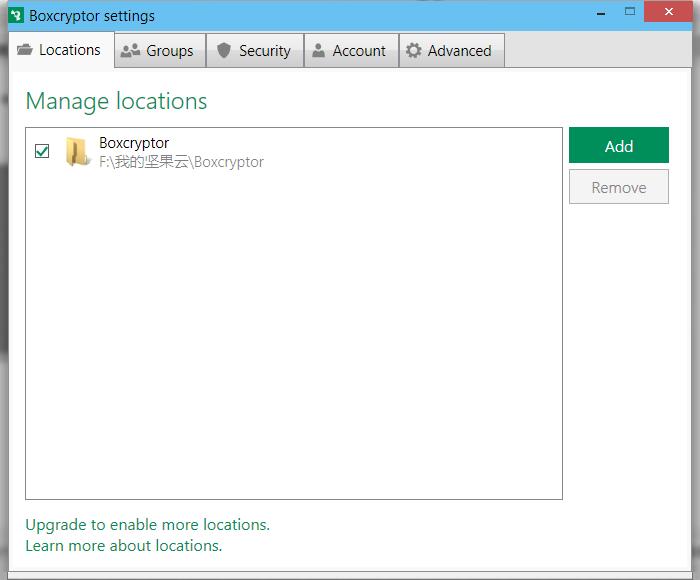Image resolution: width=700 pixels, height=580 pixels.
Task: Open the Upgrade to enable more locations link
Action: click(x=147, y=524)
